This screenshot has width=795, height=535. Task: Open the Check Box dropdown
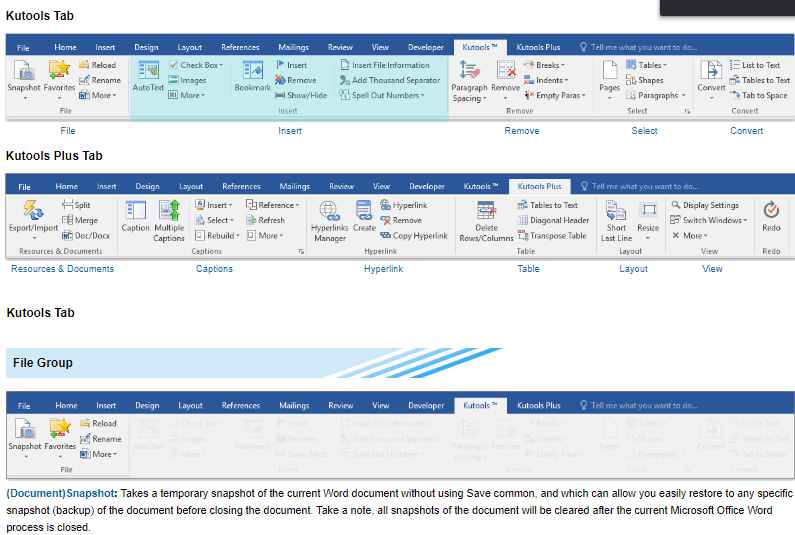tap(197, 65)
